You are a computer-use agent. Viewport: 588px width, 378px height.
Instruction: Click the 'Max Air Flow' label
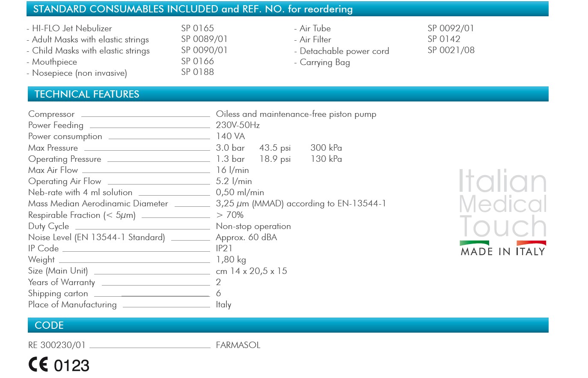pyautogui.click(x=53, y=170)
